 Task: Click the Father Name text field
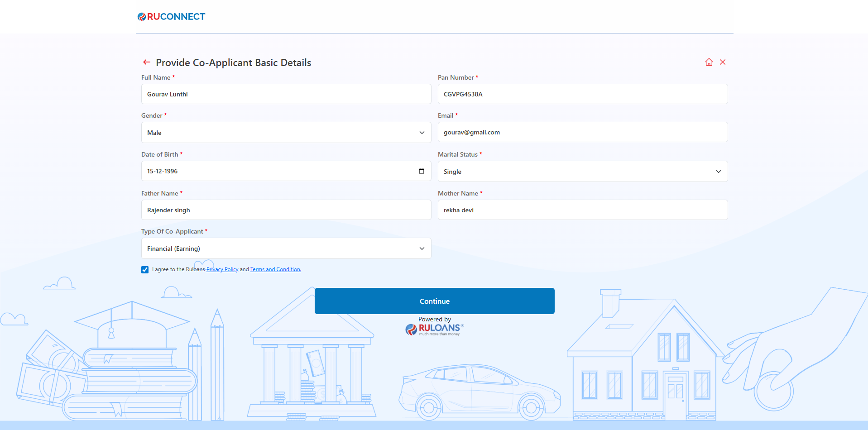tap(286, 210)
